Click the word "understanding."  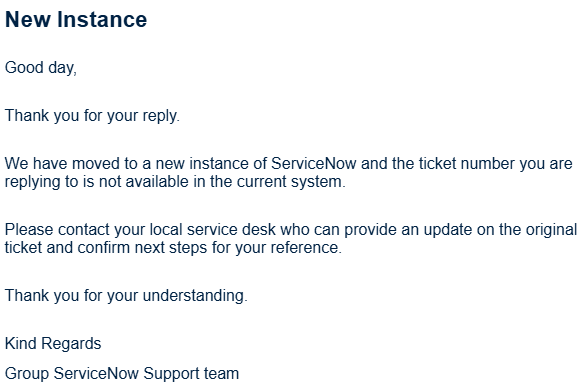195,296
